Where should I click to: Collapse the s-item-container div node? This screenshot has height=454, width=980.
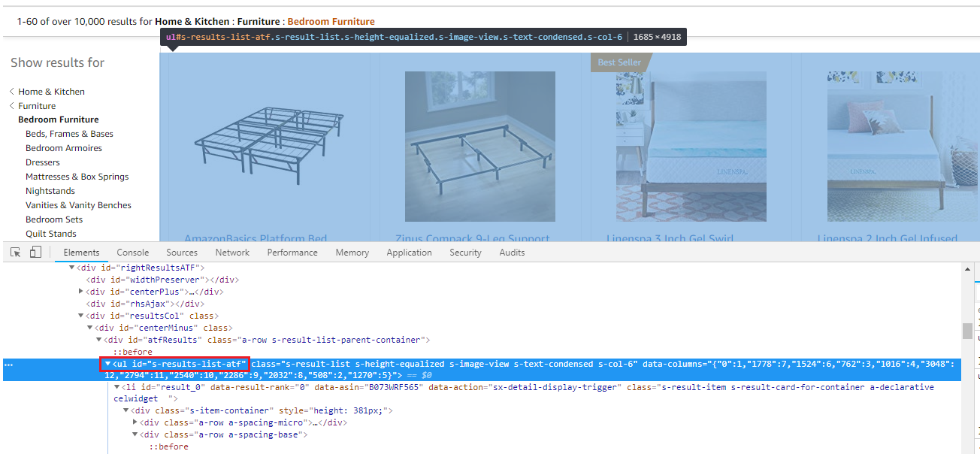coord(126,411)
